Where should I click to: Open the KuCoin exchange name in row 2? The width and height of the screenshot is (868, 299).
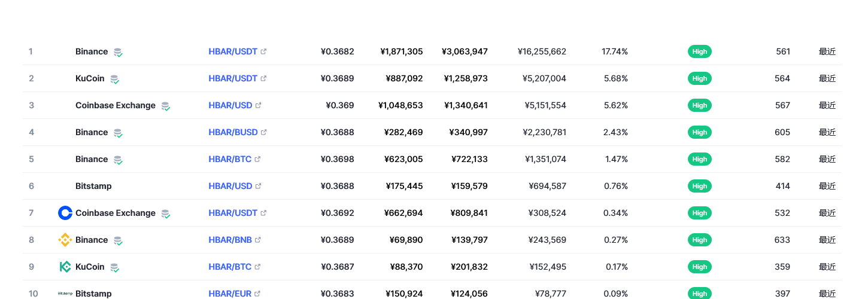pos(90,78)
